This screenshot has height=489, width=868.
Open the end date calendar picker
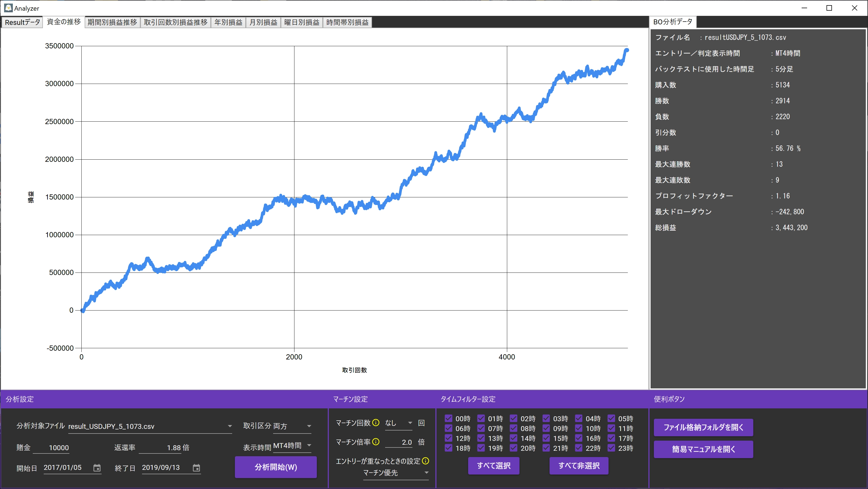tap(196, 468)
